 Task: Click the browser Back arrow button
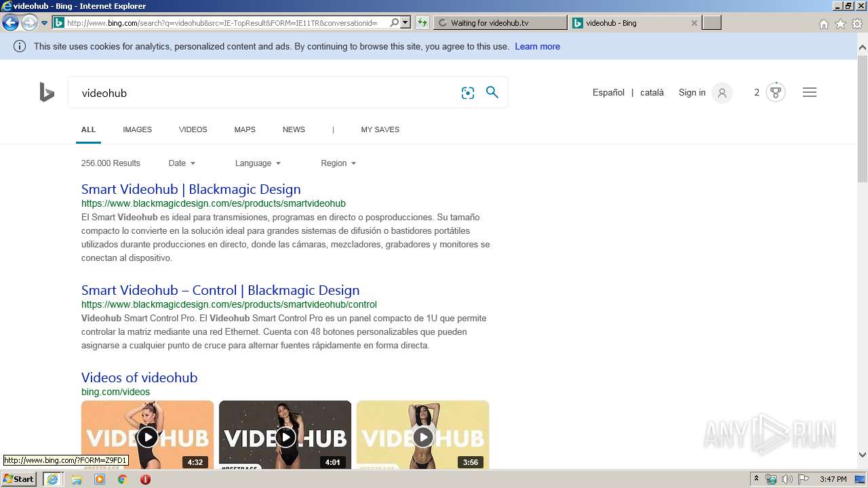pyautogui.click(x=10, y=22)
